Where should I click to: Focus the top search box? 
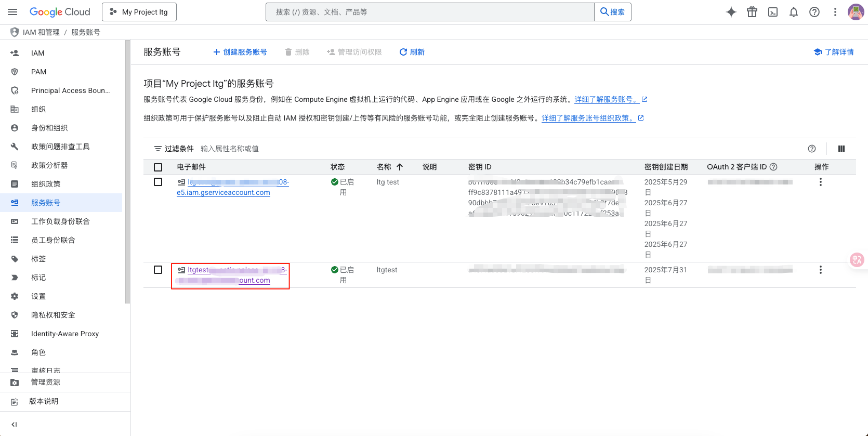430,12
